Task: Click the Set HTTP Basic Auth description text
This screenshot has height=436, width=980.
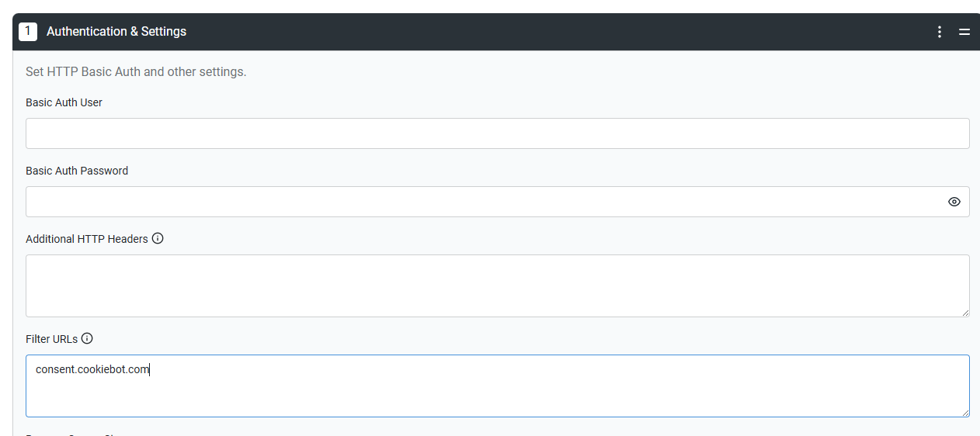Action: (136, 72)
